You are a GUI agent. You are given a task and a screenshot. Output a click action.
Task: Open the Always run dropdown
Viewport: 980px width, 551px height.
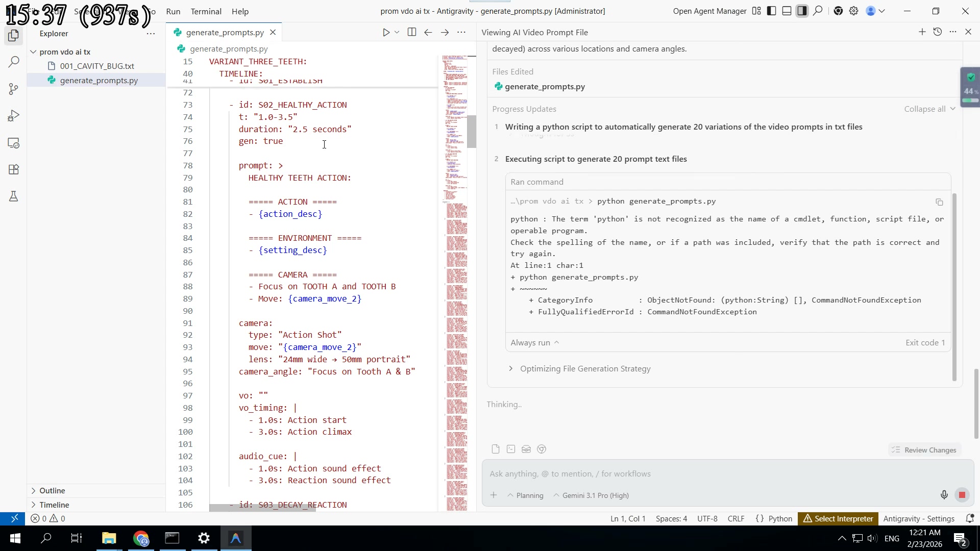[534, 342]
